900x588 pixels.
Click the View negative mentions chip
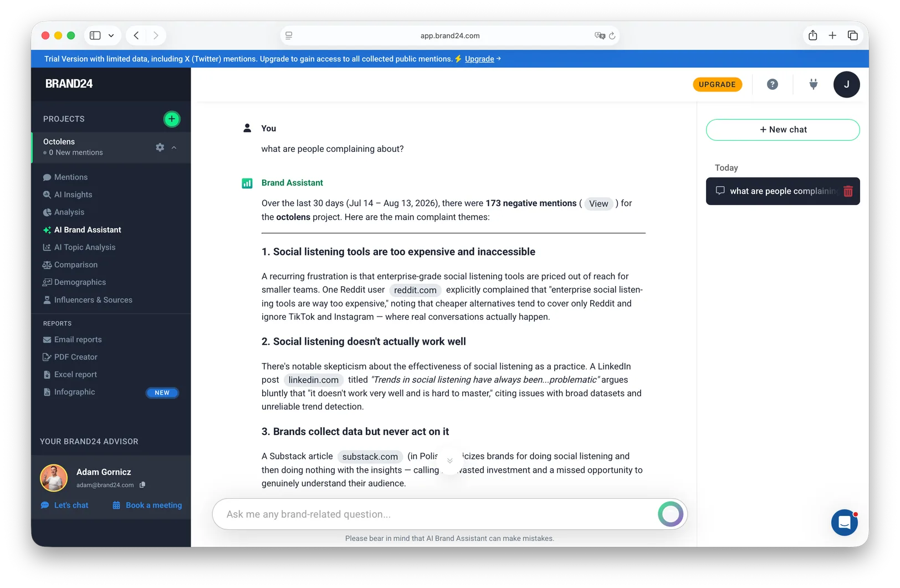(599, 204)
